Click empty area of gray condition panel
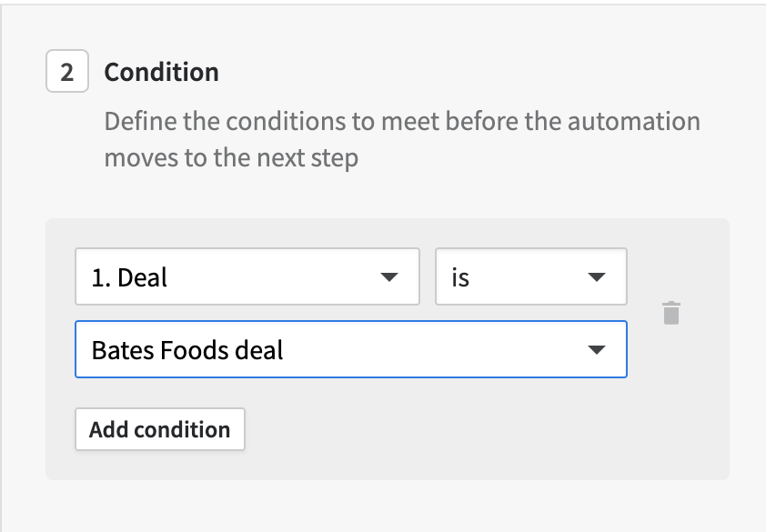This screenshot has height=532, width=766. point(489,430)
